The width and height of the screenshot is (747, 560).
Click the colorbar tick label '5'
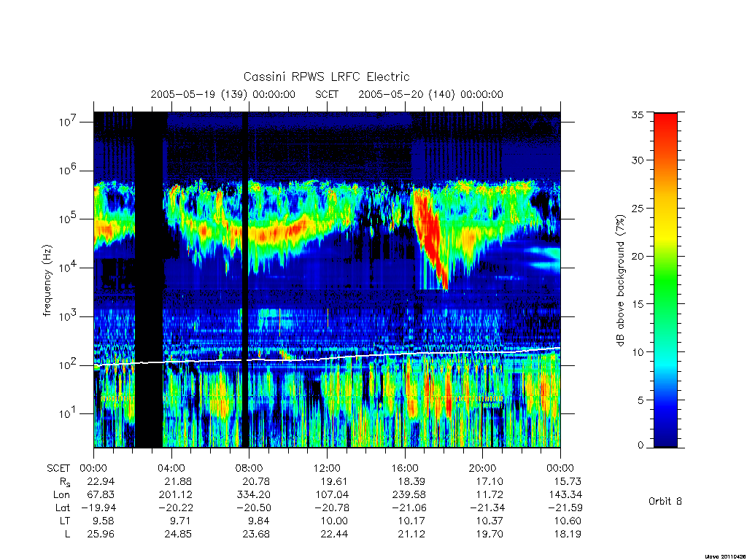click(x=640, y=400)
